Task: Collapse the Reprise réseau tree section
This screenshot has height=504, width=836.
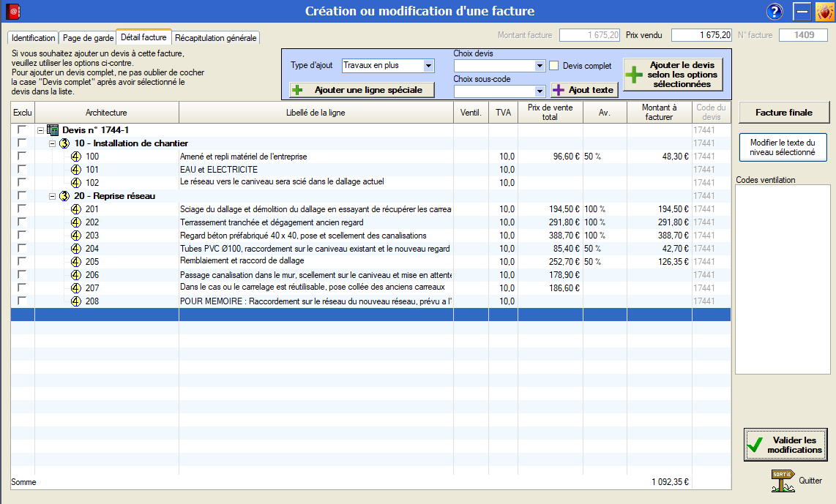Action: 53,196
